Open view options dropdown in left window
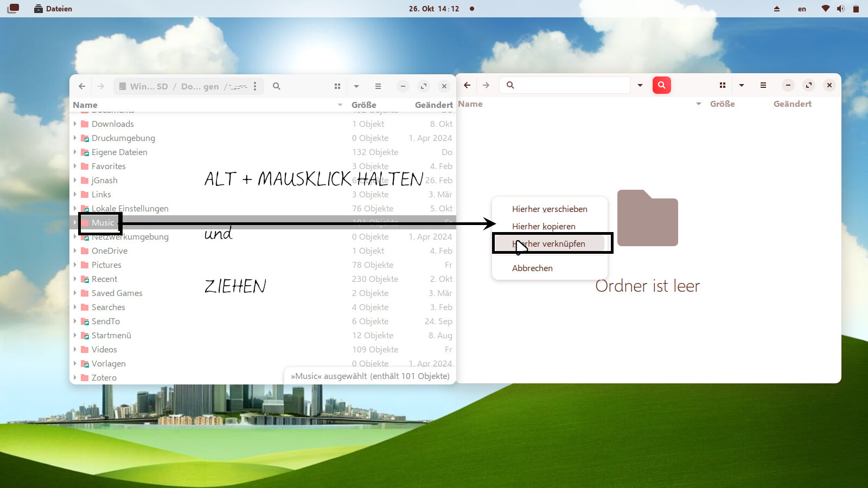868x488 pixels. point(356,86)
